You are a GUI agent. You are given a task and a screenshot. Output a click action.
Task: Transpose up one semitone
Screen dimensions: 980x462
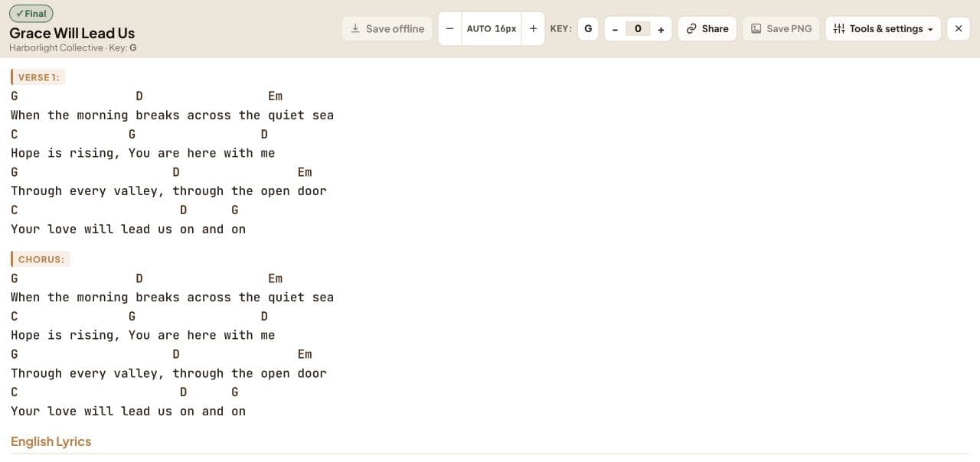661,29
